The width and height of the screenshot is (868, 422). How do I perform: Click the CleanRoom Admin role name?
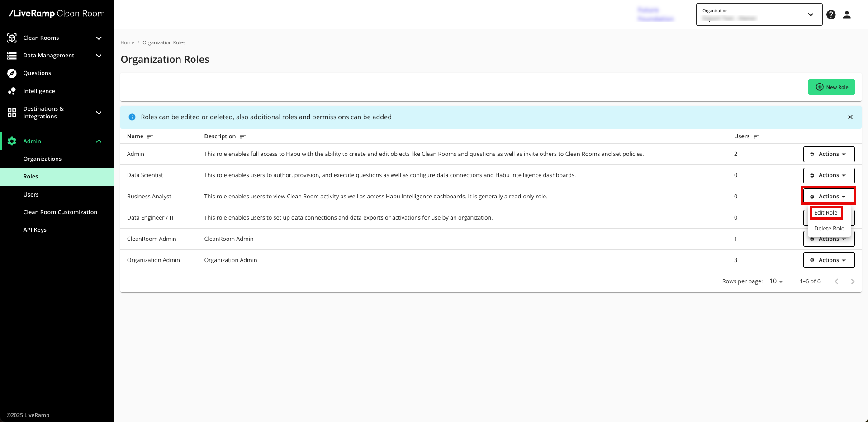(152, 239)
